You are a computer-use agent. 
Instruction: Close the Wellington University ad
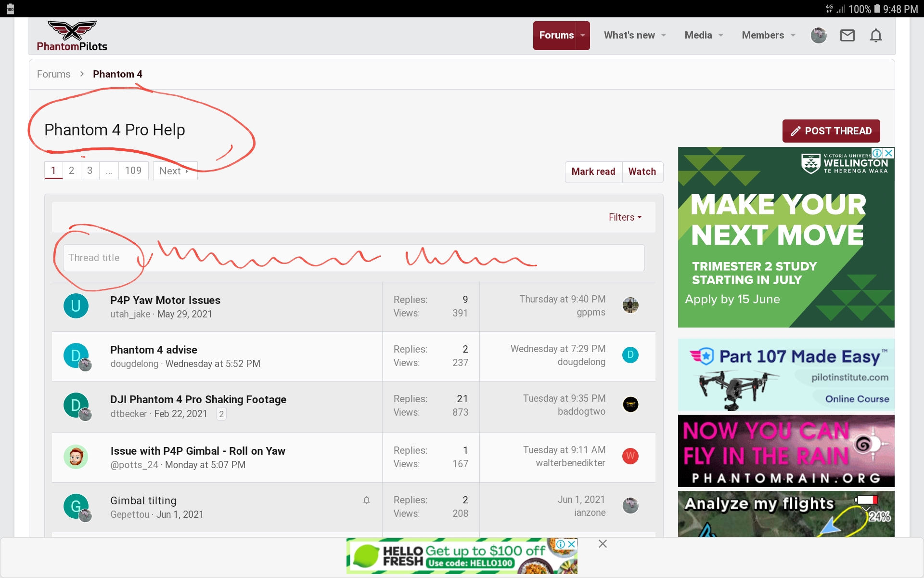[889, 153]
